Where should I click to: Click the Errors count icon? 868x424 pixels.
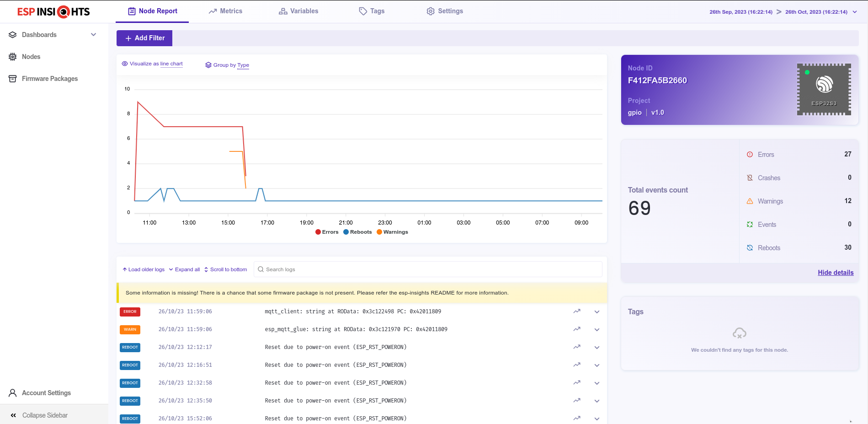[x=750, y=155]
